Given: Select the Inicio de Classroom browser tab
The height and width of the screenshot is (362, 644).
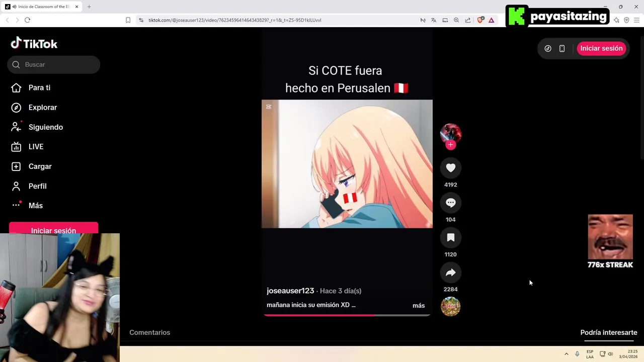Looking at the screenshot, I should point(42,7).
